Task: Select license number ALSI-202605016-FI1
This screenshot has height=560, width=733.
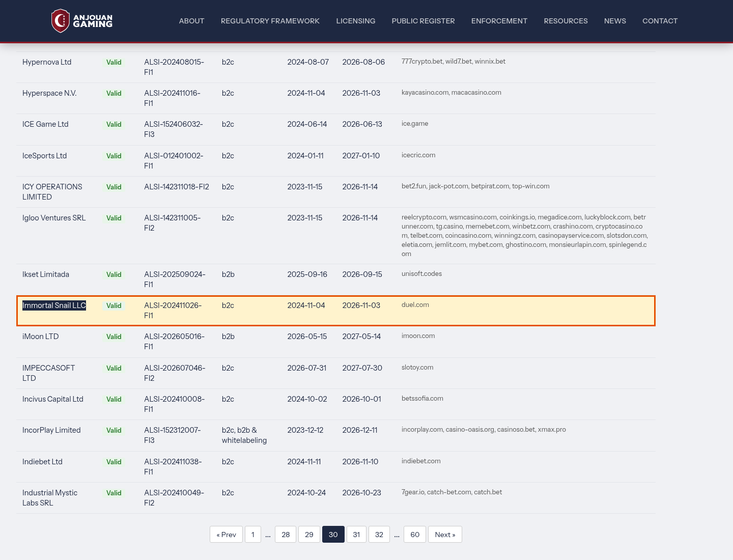Action: 174,342
